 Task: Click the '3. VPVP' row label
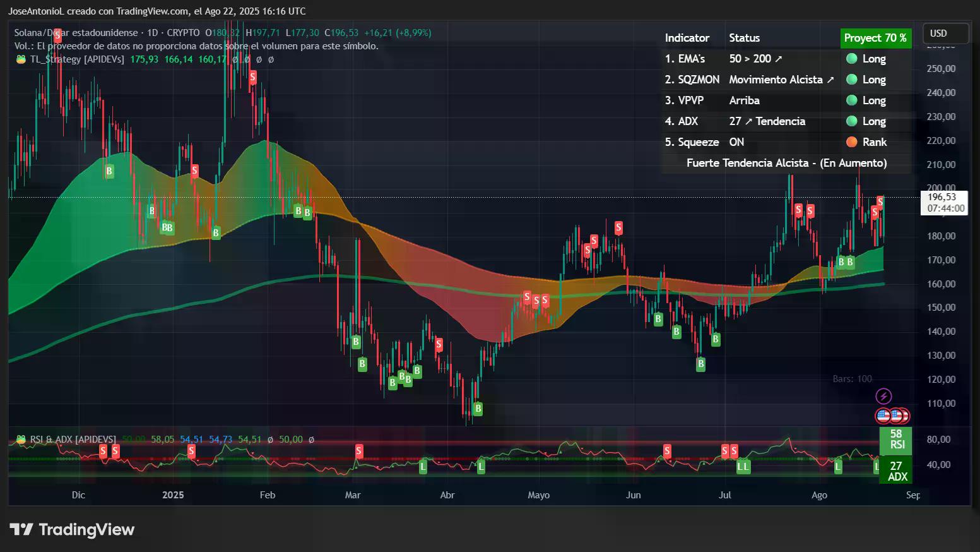pyautogui.click(x=684, y=100)
